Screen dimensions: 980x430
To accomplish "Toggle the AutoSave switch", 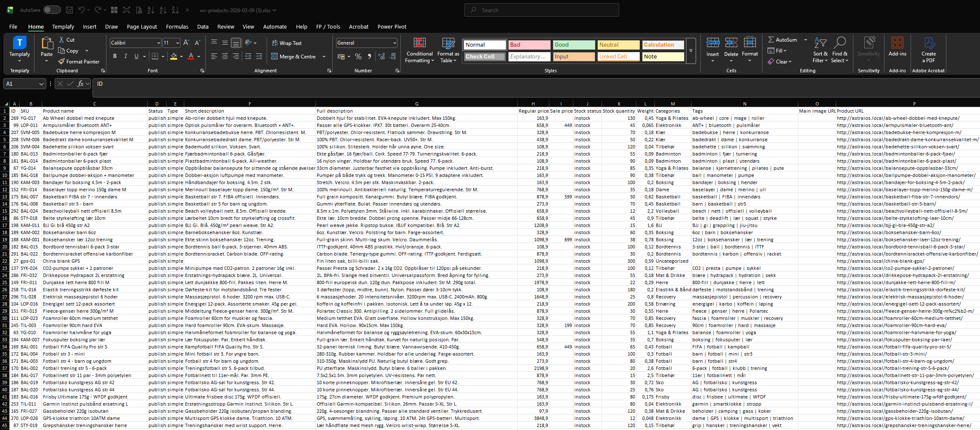I will [52, 10].
